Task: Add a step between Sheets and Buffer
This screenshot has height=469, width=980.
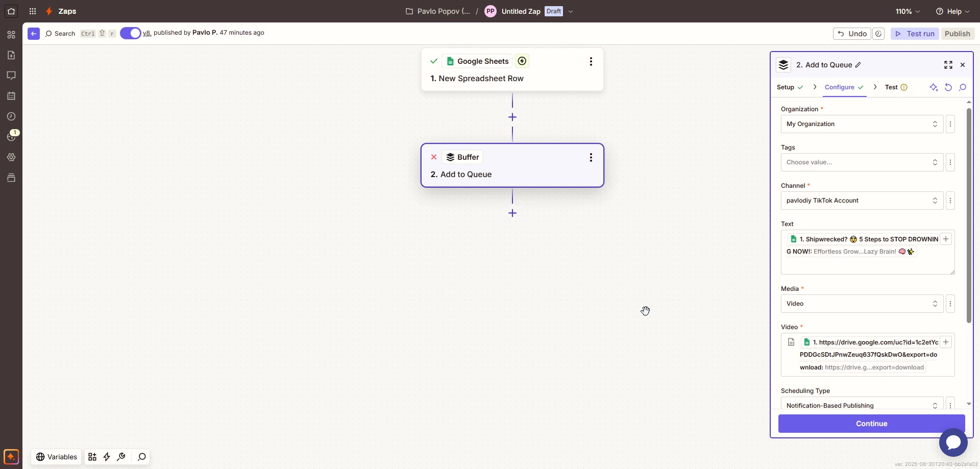Action: [x=512, y=117]
